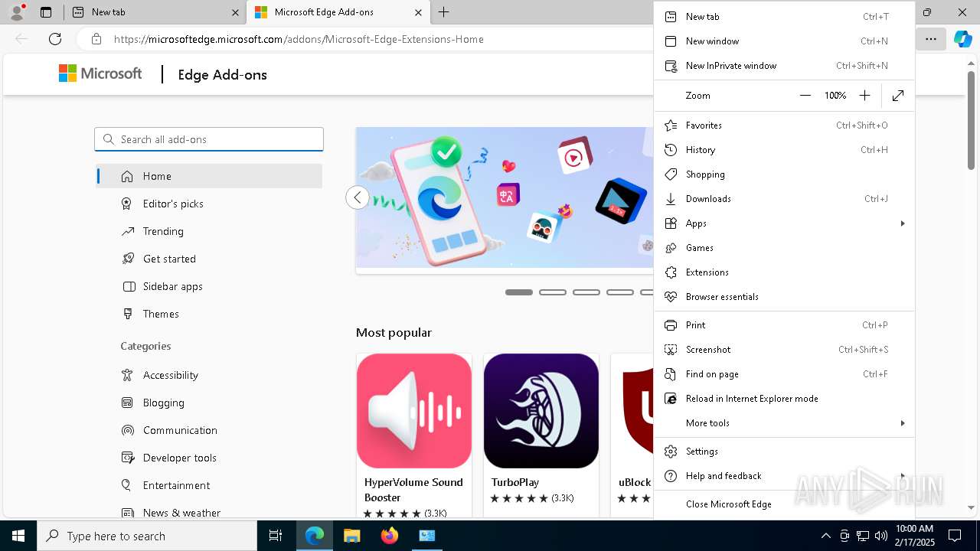980x551 pixels.
Task: Open Games from the menu
Action: pos(785,248)
